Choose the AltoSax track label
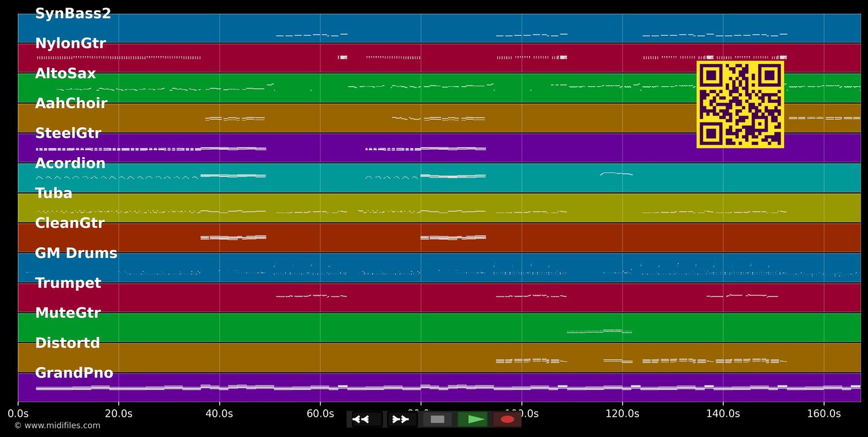Viewport: 868px width, 437px height. click(65, 74)
